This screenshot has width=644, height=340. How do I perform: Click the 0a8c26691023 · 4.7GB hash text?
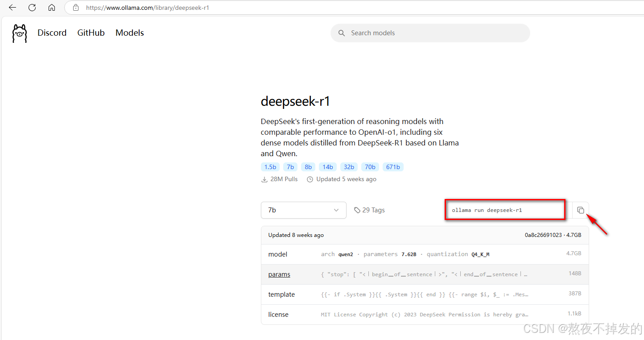tap(553, 235)
